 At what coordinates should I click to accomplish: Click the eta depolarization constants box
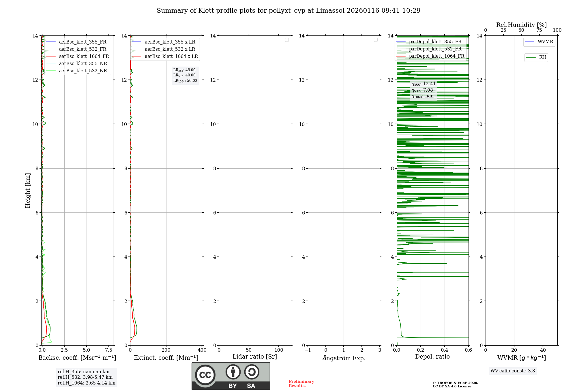423,90
